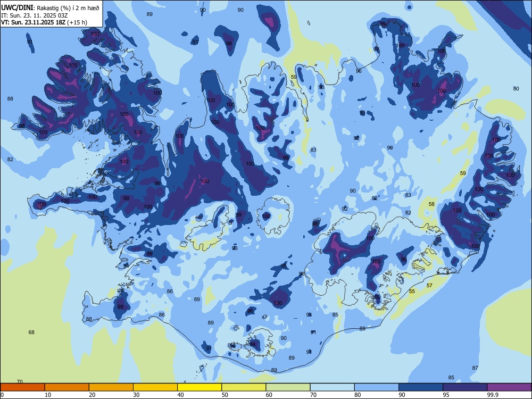
Task: Click the '20' legend scale label
Action: click(92, 395)
